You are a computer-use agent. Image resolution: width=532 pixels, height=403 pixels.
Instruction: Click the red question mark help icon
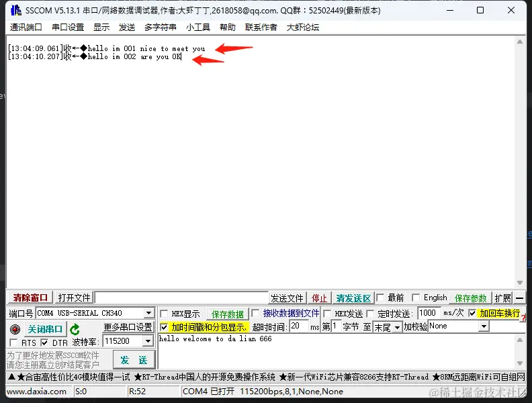[523, 318]
